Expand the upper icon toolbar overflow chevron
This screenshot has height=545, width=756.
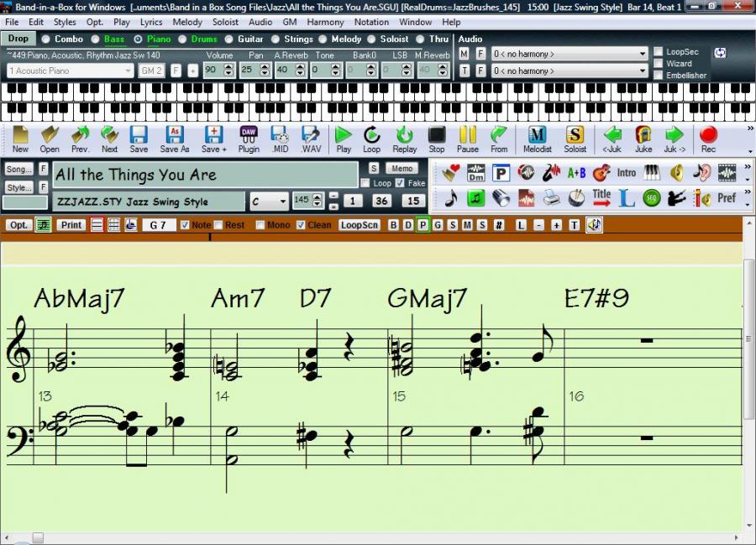pyautogui.click(x=748, y=167)
